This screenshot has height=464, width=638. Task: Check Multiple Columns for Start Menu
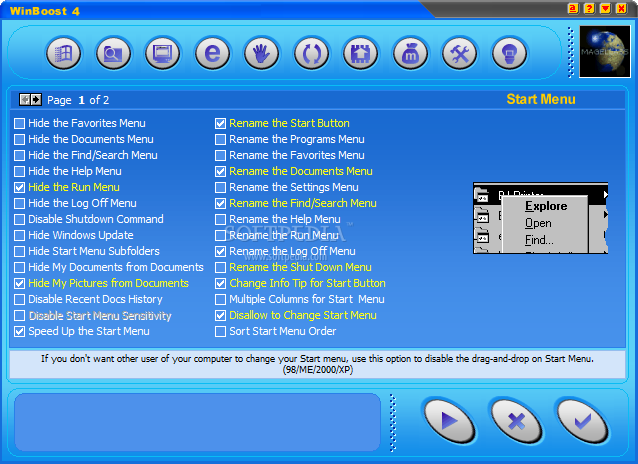[220, 299]
